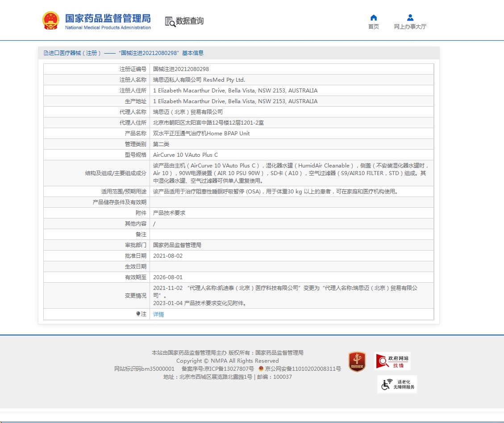This screenshot has width=504, height=423.
Task: Click 网上办事大厅 text link
Action: coord(410,26)
